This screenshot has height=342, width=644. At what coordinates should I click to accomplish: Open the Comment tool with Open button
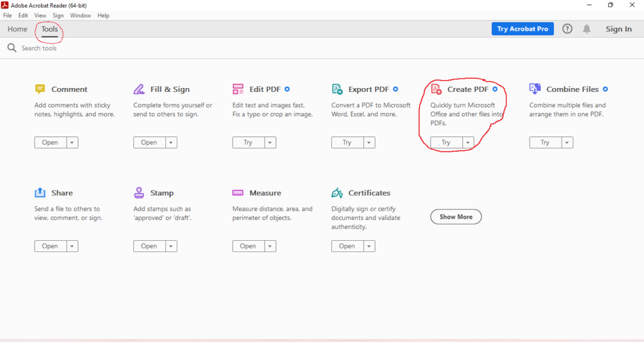(x=50, y=143)
